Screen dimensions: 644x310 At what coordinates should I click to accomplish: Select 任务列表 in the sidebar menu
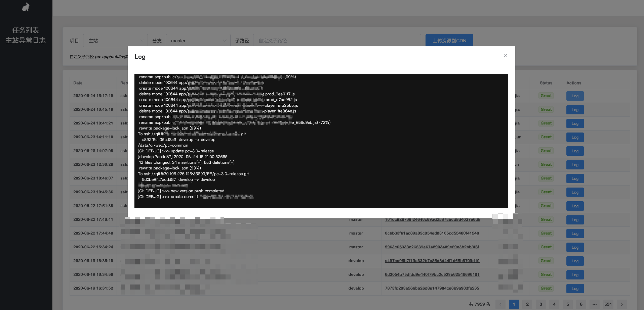[26, 30]
